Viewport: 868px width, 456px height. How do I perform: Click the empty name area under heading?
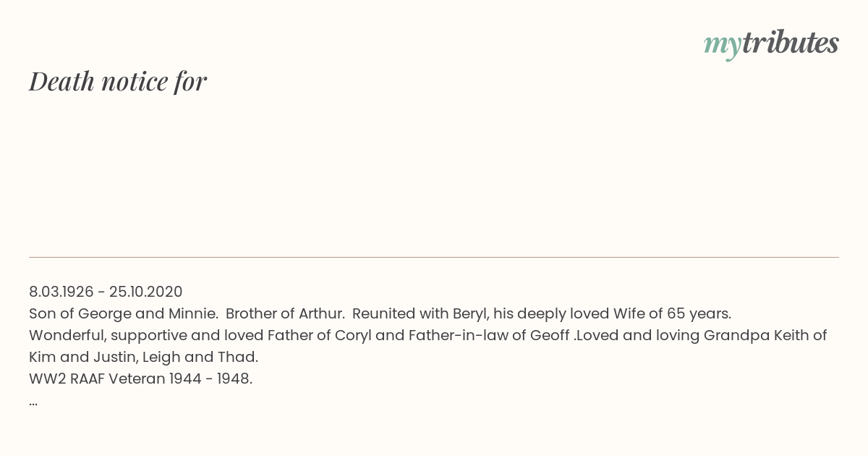(x=434, y=174)
